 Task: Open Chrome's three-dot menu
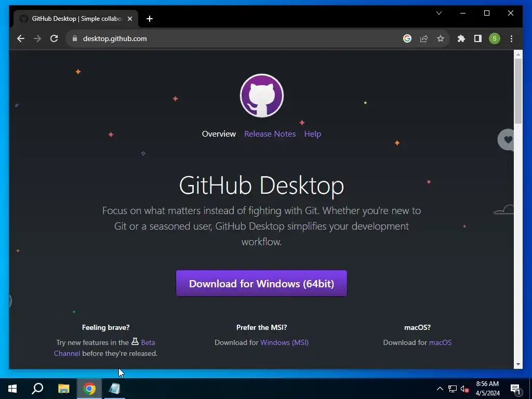coord(511,38)
